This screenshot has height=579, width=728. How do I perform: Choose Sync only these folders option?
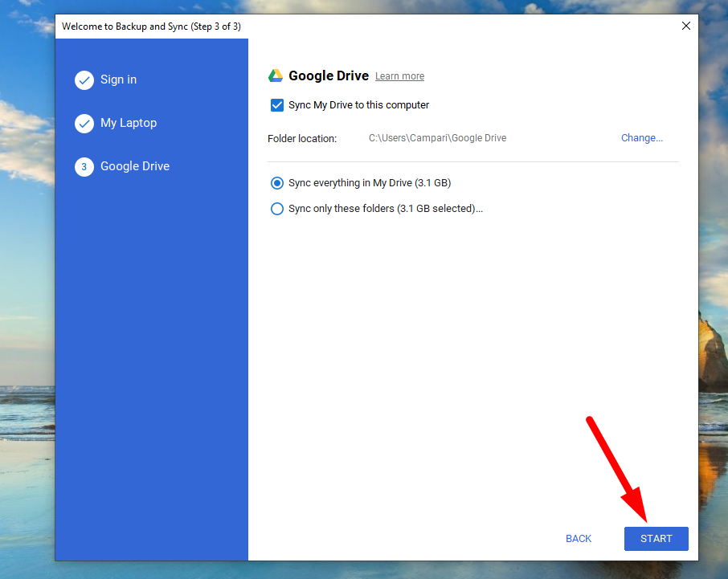tap(277, 209)
